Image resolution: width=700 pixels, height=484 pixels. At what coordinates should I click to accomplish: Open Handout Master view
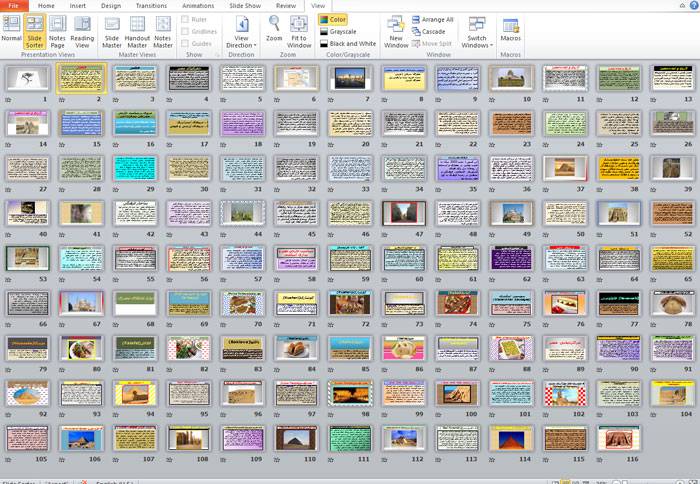click(x=137, y=31)
